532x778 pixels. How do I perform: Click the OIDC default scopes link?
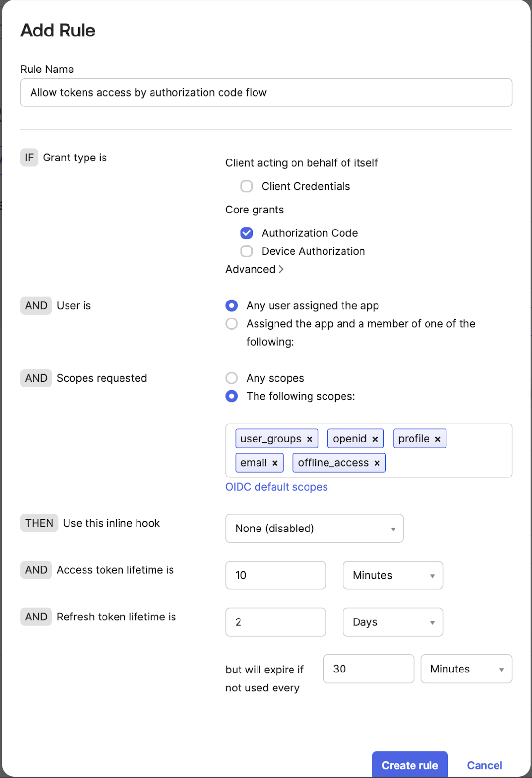click(x=276, y=487)
